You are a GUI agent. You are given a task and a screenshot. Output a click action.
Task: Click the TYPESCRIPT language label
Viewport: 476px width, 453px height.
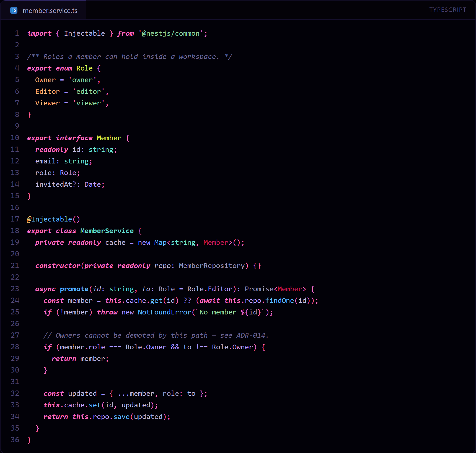tap(447, 10)
